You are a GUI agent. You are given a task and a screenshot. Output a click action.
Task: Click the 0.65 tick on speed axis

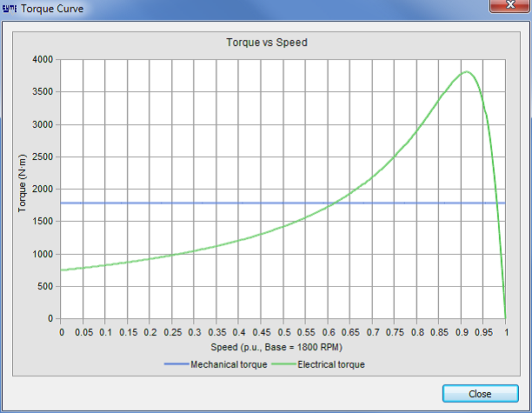(x=350, y=332)
